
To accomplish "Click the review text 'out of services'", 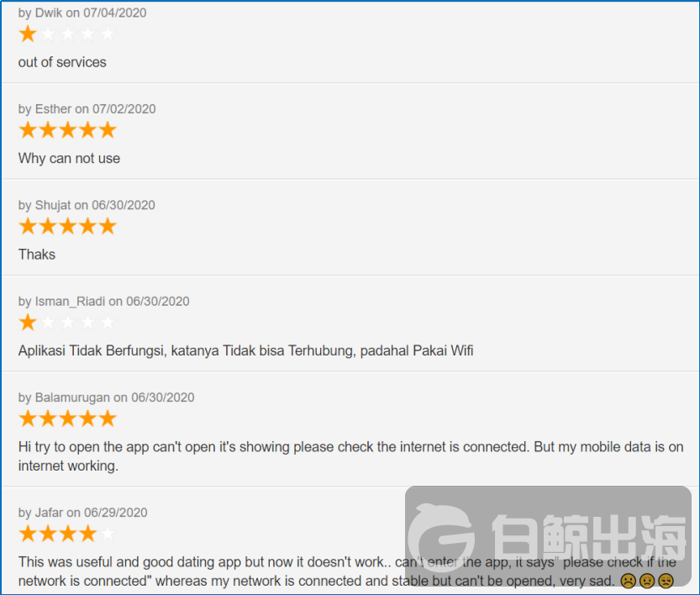I will (62, 62).
